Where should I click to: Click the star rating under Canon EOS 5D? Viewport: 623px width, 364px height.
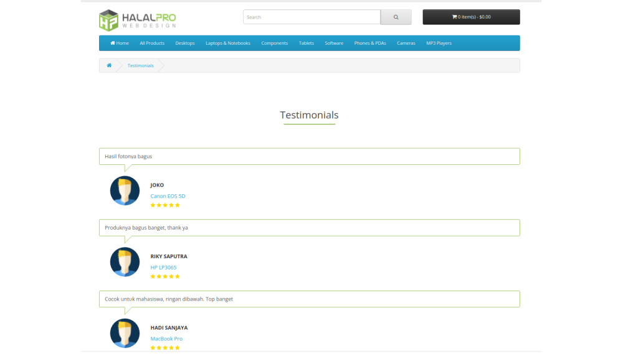165,205
